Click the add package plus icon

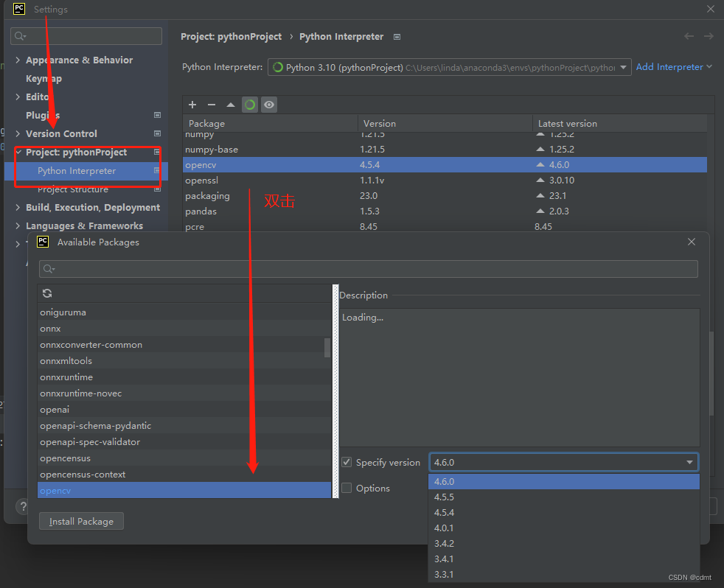[x=192, y=105]
